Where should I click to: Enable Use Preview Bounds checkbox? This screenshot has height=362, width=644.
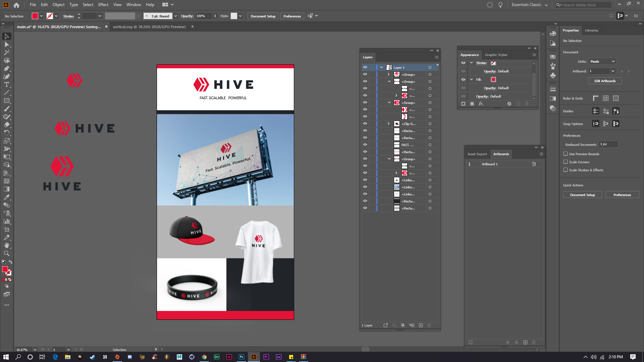pyautogui.click(x=566, y=154)
